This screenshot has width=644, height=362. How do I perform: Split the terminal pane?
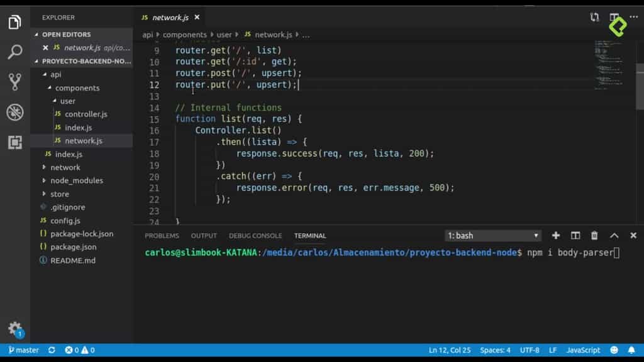coord(575,235)
